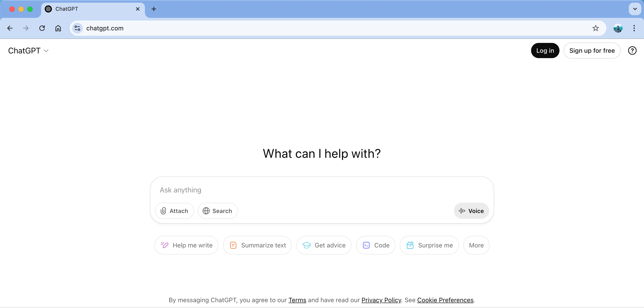This screenshot has height=308, width=644.
Task: Choose the Get advice suggestion
Action: click(x=324, y=245)
